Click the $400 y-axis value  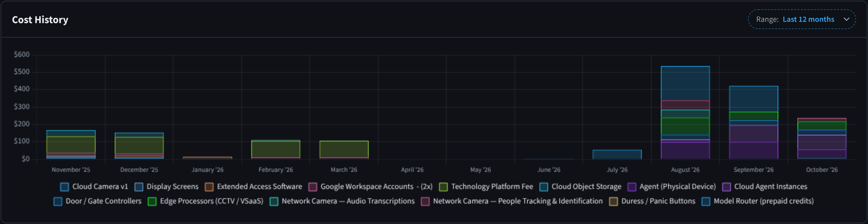tap(22, 89)
